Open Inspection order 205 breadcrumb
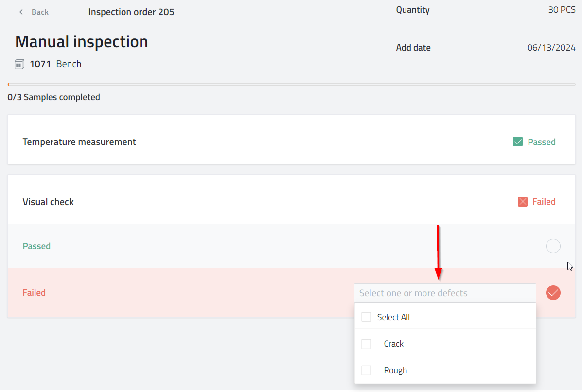The width and height of the screenshot is (582, 392). pyautogui.click(x=131, y=12)
